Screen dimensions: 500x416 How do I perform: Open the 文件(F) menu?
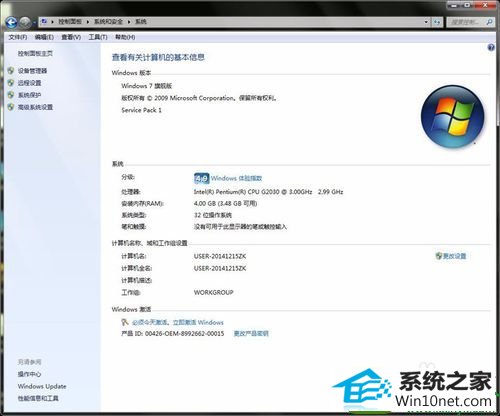tap(18, 37)
